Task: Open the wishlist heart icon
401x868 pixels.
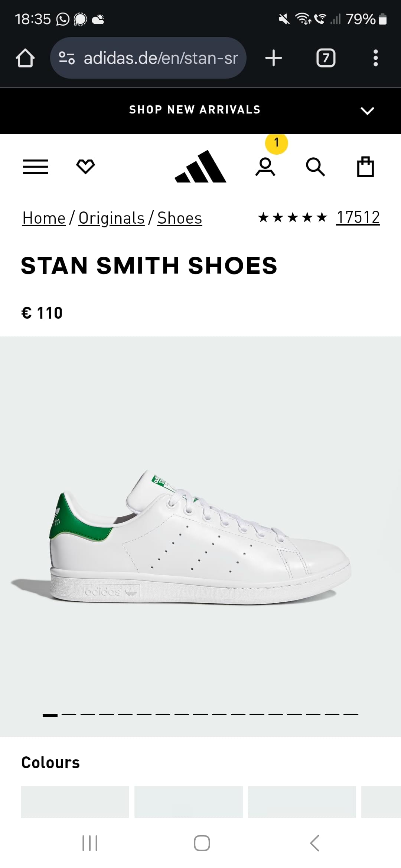Action: click(x=85, y=167)
